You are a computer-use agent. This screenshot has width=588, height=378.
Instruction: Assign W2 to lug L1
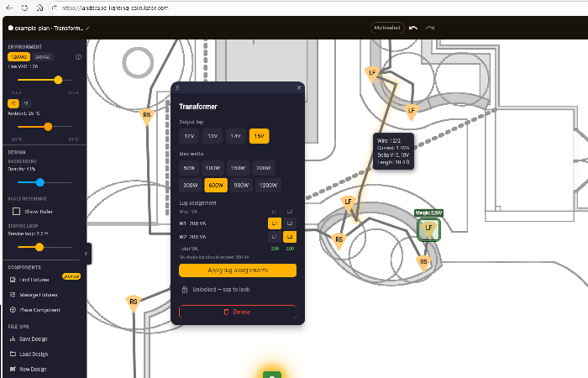click(x=275, y=237)
